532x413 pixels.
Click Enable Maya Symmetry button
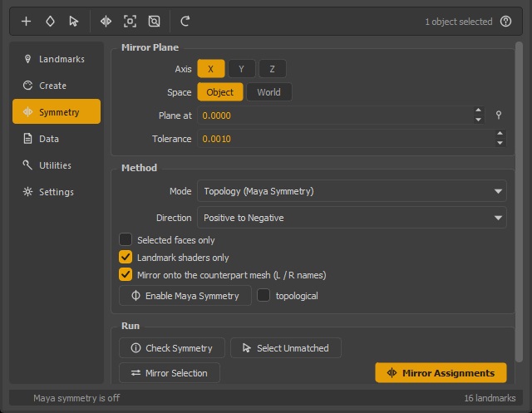[185, 296]
